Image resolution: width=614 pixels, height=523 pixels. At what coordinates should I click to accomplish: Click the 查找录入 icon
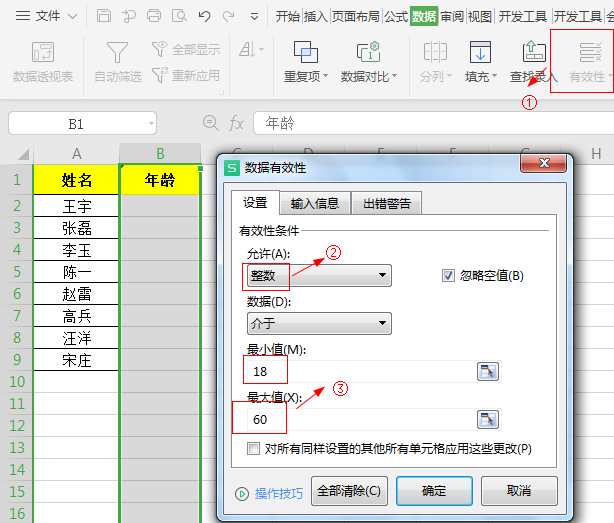534,52
